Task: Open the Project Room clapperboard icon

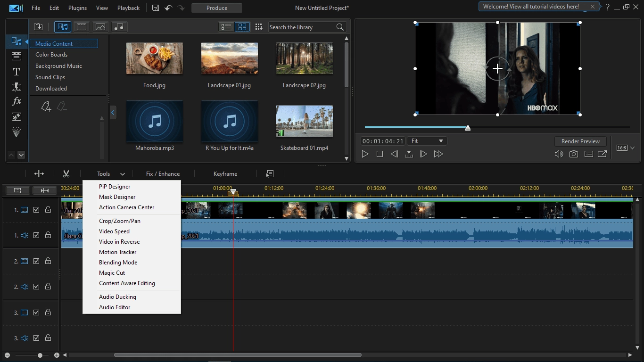Action: 17,57
